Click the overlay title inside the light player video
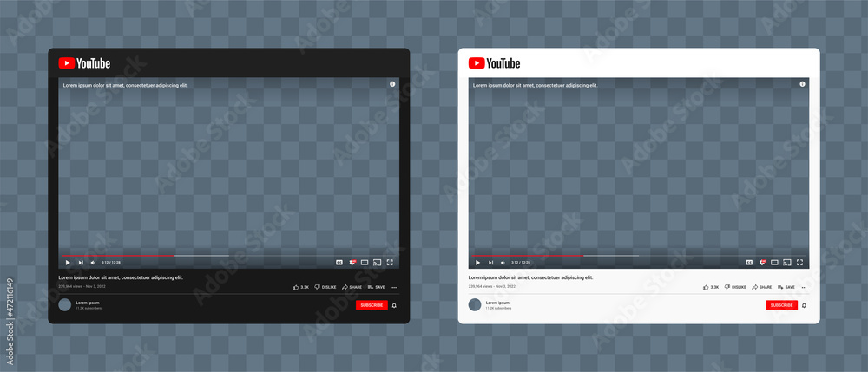The height and width of the screenshot is (372, 868). (536, 86)
